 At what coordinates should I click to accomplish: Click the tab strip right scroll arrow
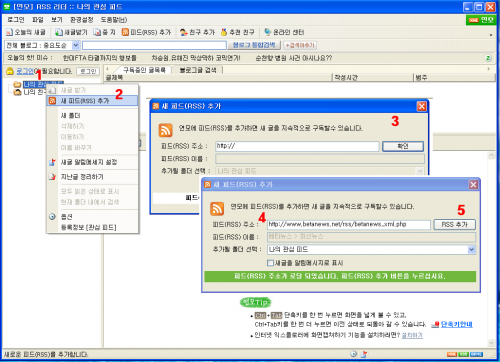(489, 69)
